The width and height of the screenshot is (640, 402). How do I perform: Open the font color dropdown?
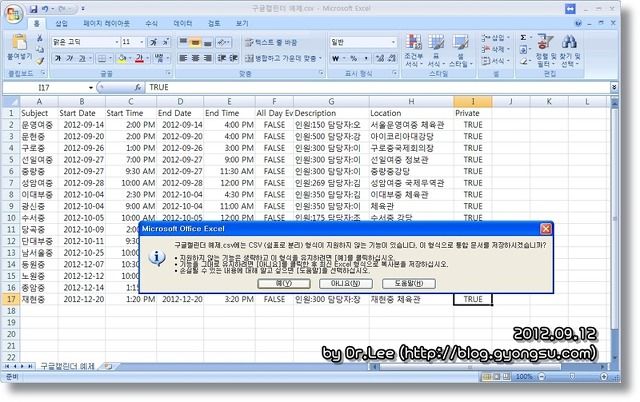[147, 59]
